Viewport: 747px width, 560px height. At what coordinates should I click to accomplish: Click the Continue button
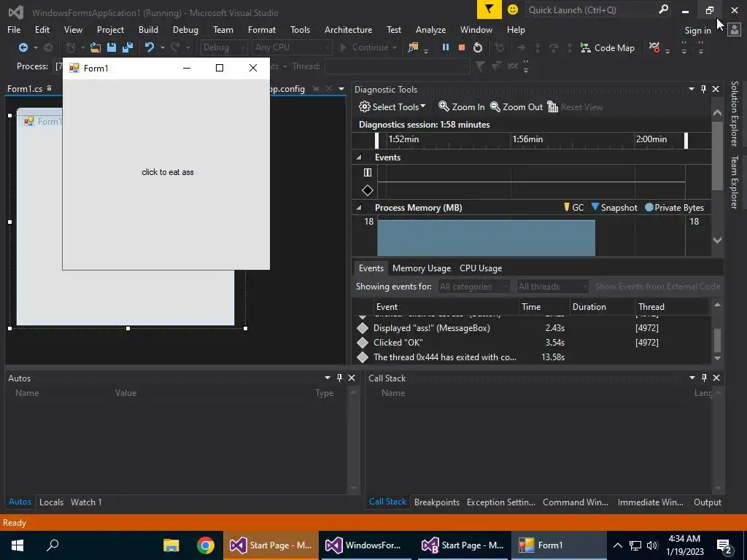tap(368, 47)
